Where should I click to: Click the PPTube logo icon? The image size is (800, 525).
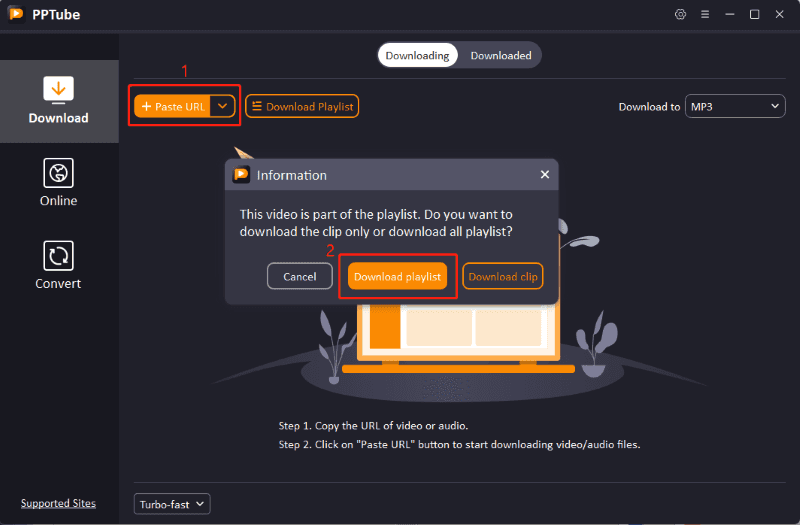point(16,15)
